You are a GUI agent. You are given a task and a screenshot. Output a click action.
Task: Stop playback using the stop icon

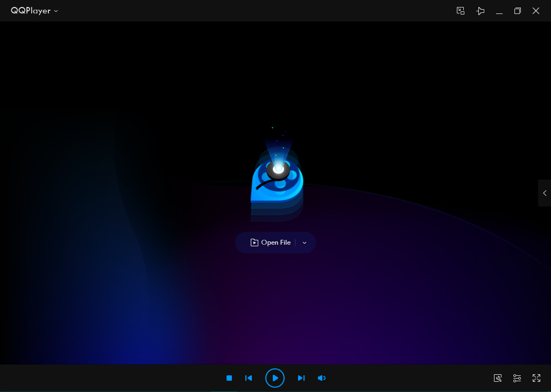pos(229,378)
